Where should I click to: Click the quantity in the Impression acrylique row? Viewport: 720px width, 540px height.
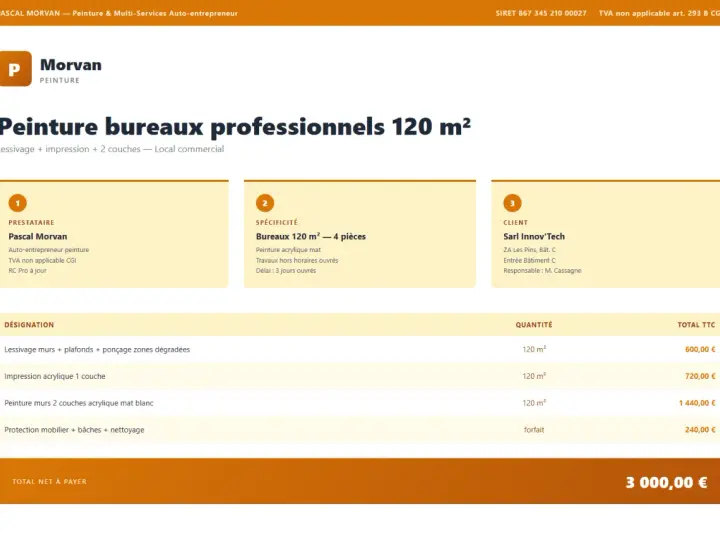pos(534,376)
